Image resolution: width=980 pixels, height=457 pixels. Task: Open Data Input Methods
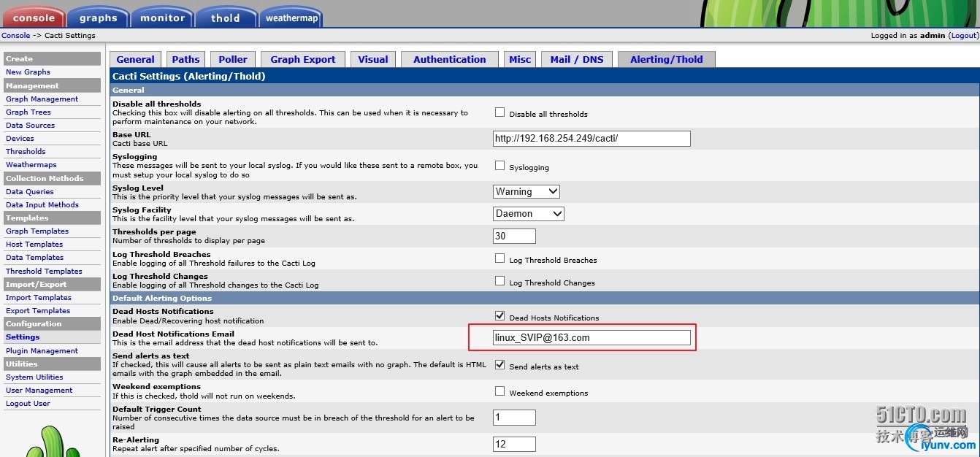[42, 205]
